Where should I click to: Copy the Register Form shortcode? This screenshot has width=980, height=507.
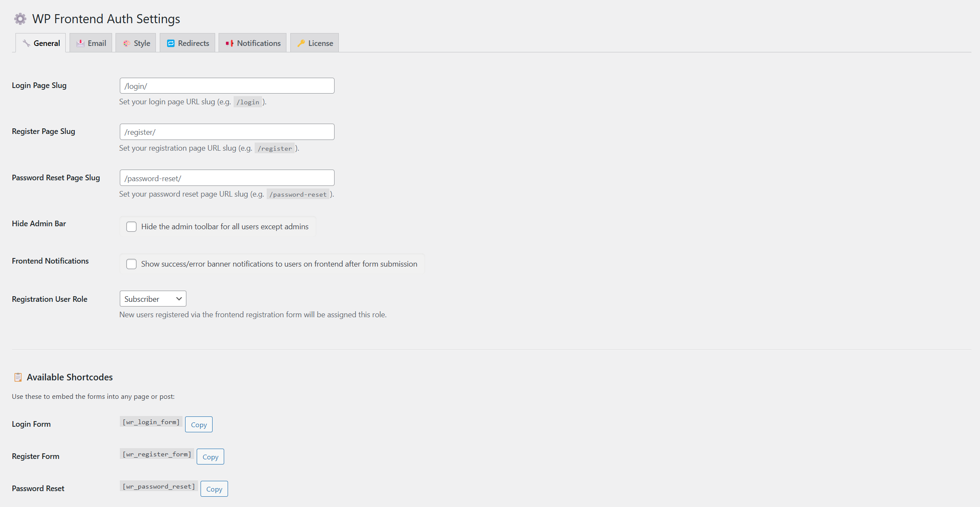click(210, 457)
